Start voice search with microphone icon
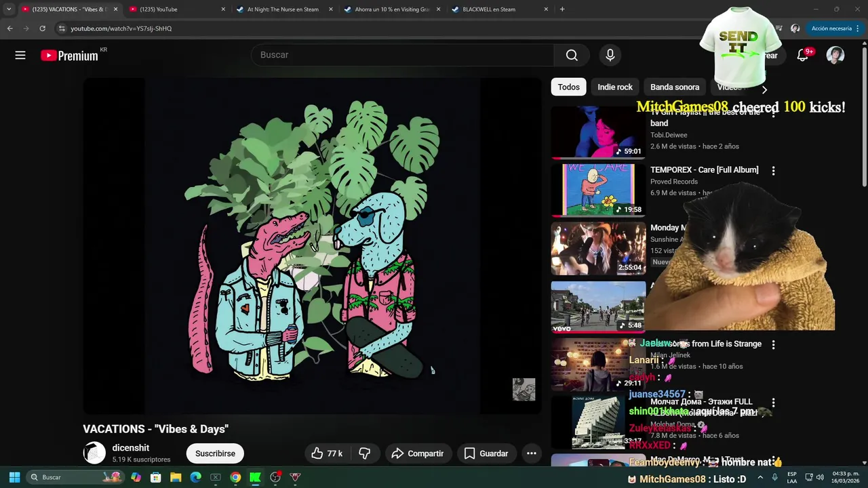 (x=610, y=55)
